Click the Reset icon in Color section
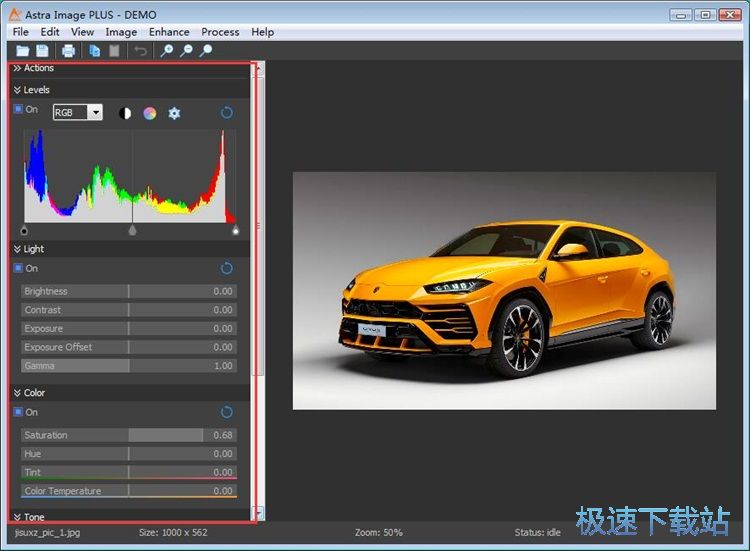Image resolution: width=750 pixels, height=551 pixels. coord(226,412)
